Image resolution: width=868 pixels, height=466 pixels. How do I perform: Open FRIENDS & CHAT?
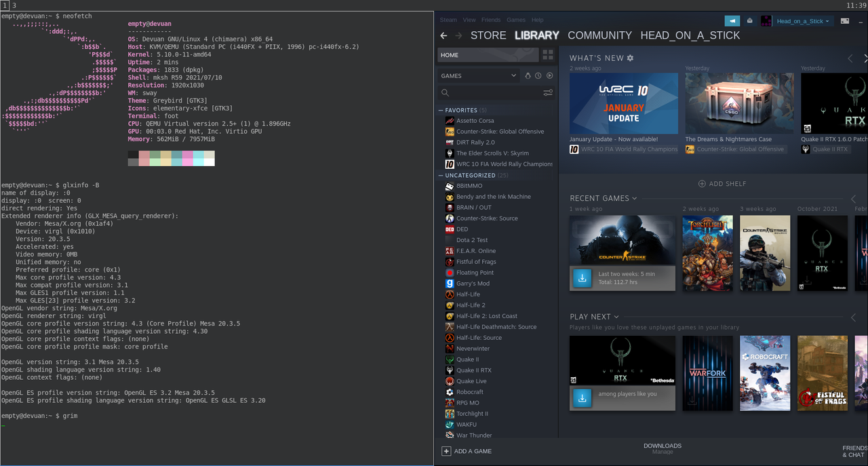tap(854, 451)
